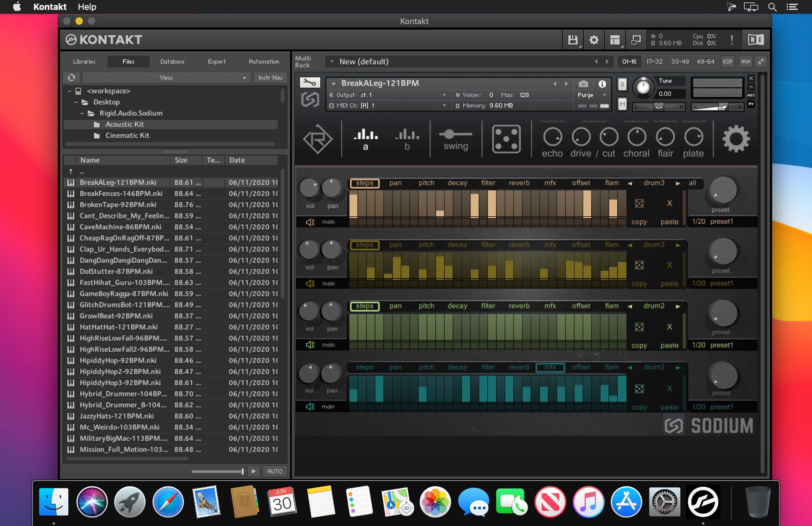Image resolution: width=812 pixels, height=526 pixels.
Task: Open the Purge dropdown menu
Action: tap(592, 95)
